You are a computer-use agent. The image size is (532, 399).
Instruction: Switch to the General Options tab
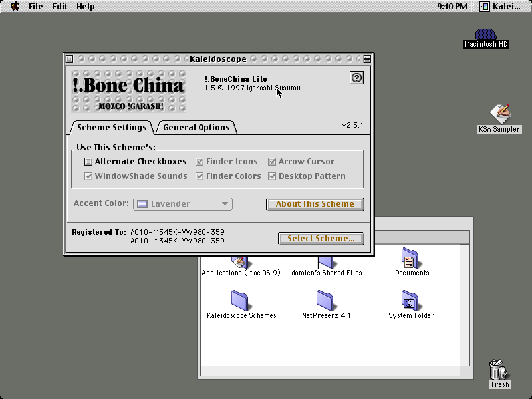pos(196,128)
